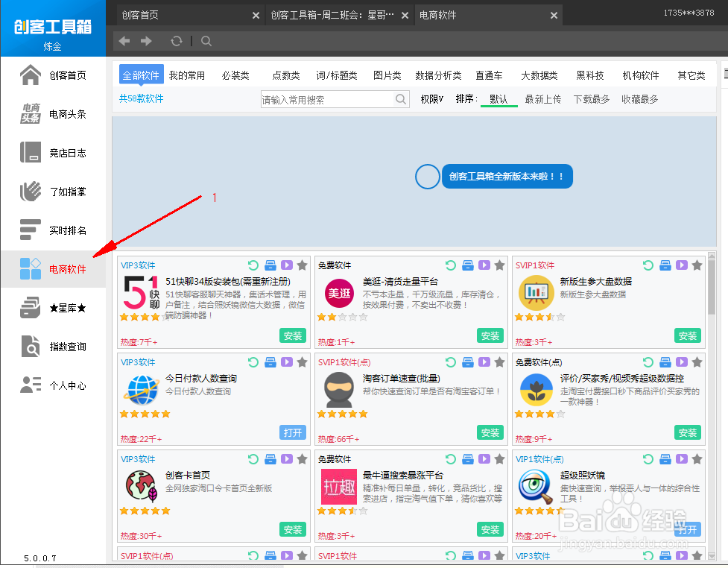This screenshot has width=728, height=568.
Task: Switch to 必装类 category tab
Action: click(x=235, y=75)
